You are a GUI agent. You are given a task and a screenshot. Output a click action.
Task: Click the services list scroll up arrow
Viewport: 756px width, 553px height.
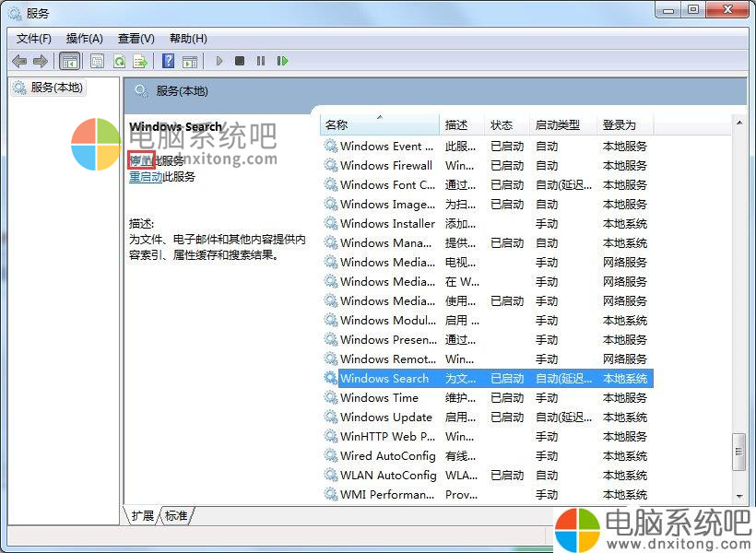tap(739, 123)
